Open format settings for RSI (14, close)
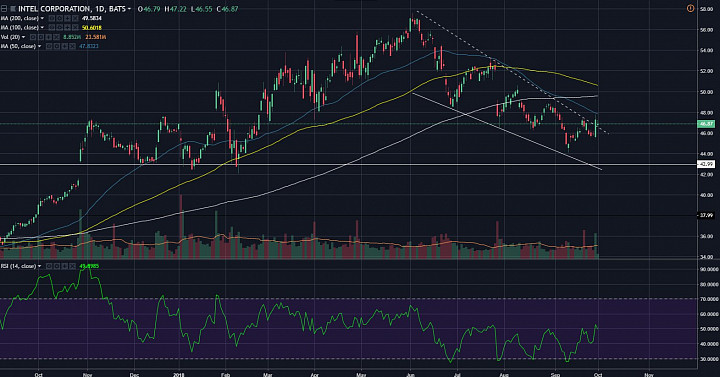 pos(57,266)
